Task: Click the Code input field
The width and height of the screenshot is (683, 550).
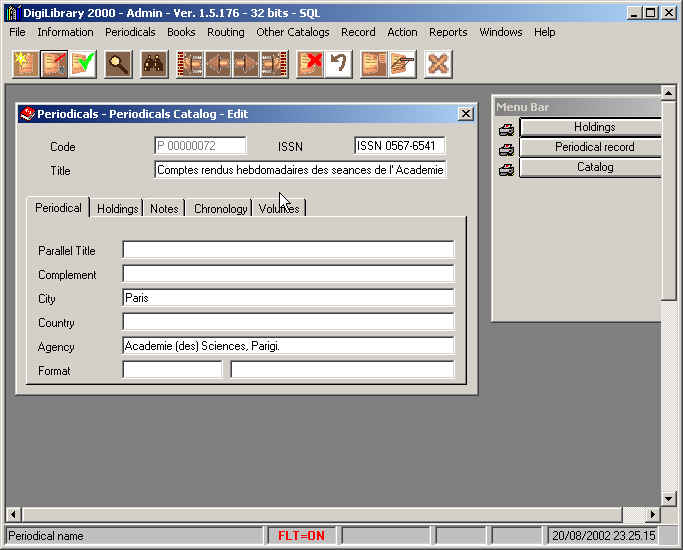Action: pos(200,145)
